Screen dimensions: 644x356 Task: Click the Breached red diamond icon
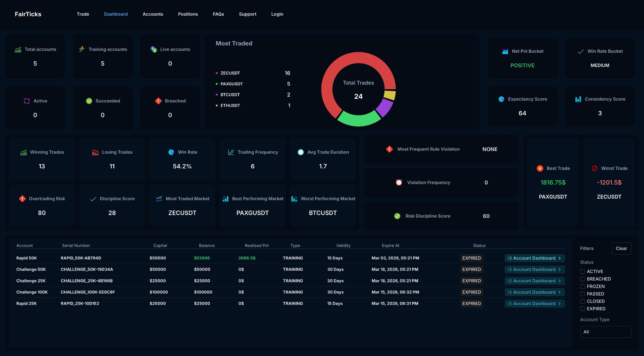tap(158, 101)
